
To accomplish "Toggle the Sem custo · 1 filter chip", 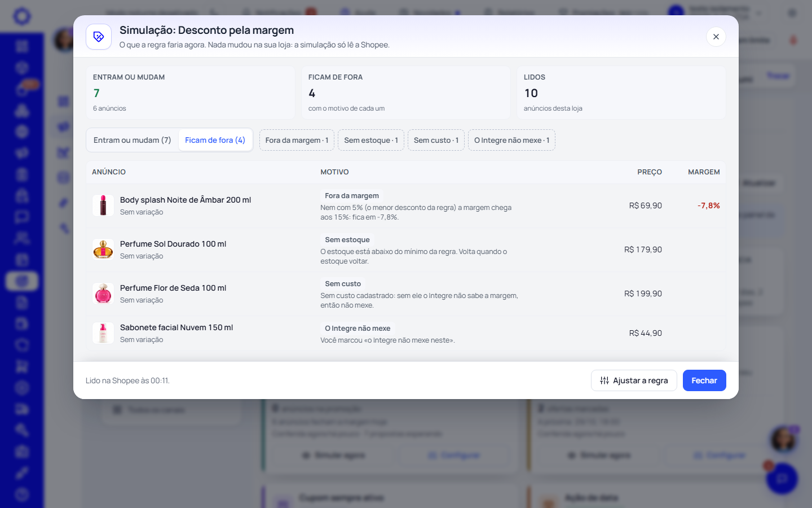I will pos(436,140).
